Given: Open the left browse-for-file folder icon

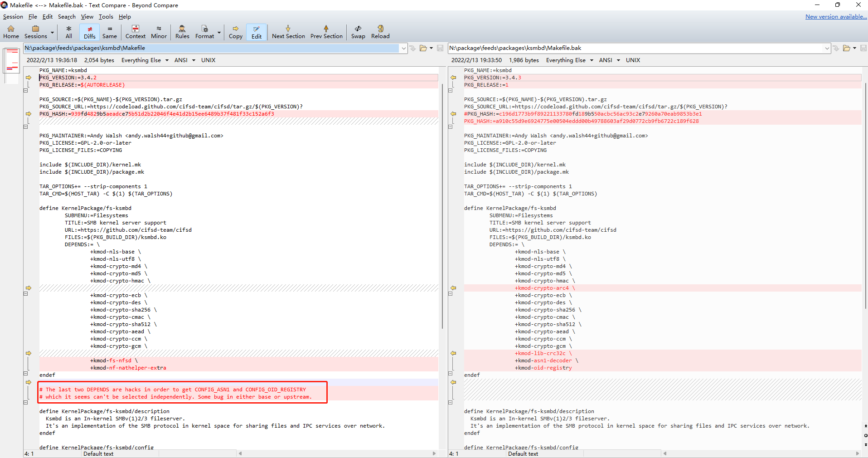Looking at the screenshot, I should point(423,48).
